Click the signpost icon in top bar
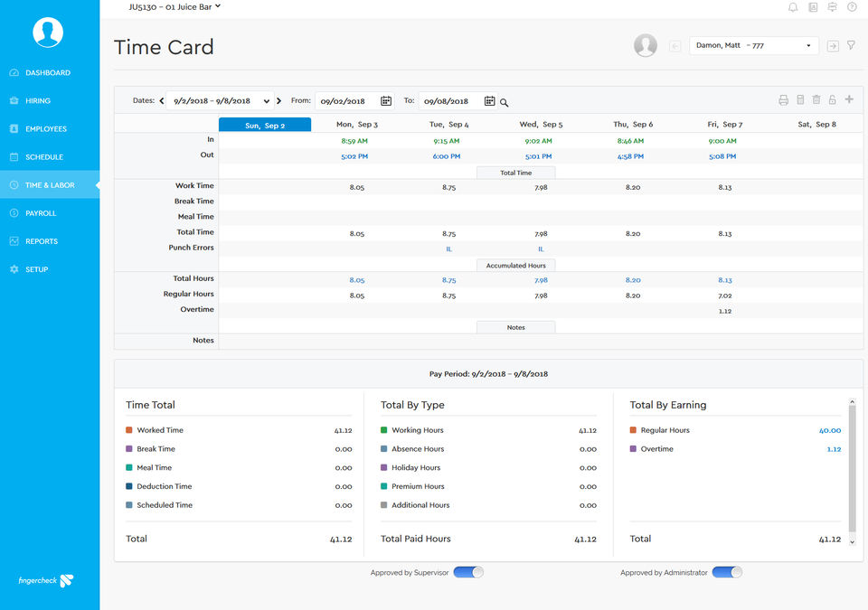The height and width of the screenshot is (610, 868). click(832, 7)
